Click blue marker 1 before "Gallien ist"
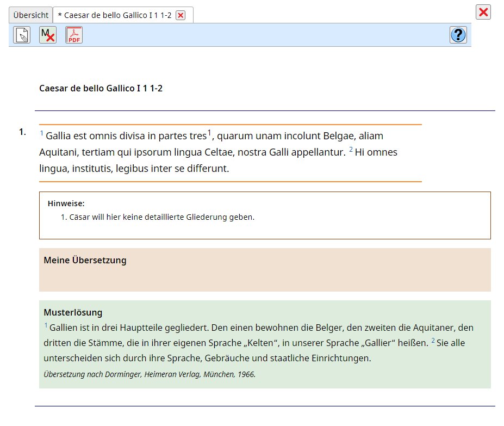 46,325
